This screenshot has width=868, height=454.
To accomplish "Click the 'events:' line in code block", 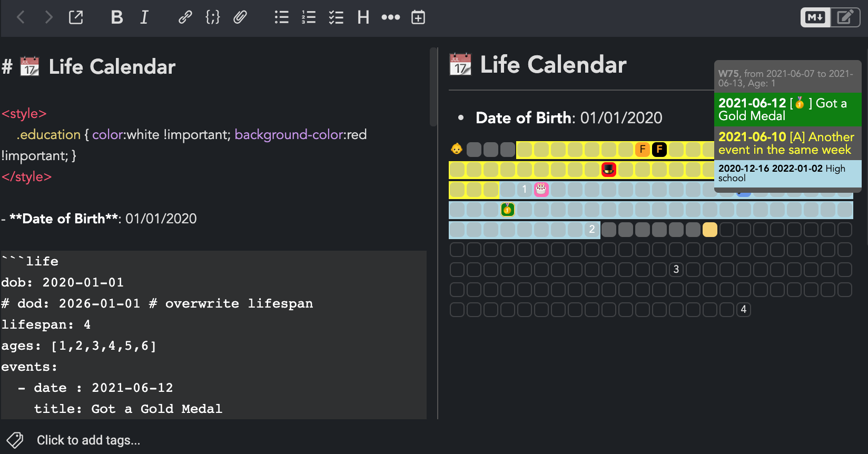I will click(x=29, y=367).
